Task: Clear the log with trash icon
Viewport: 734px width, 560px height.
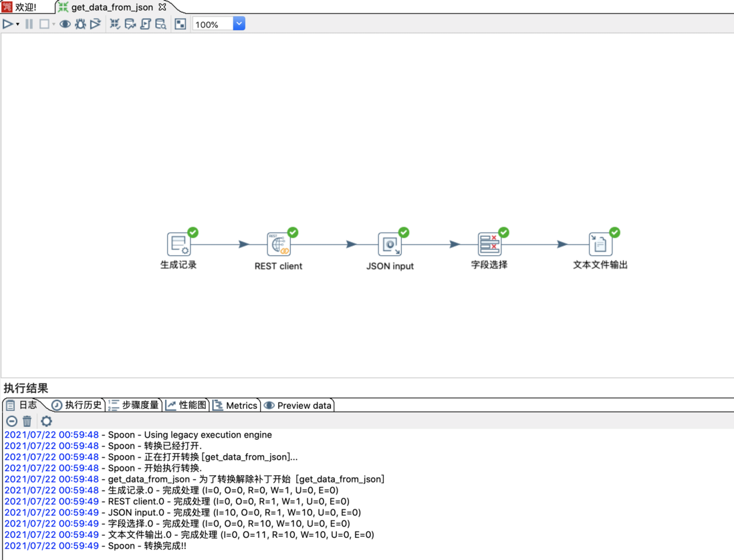Action: (27, 421)
